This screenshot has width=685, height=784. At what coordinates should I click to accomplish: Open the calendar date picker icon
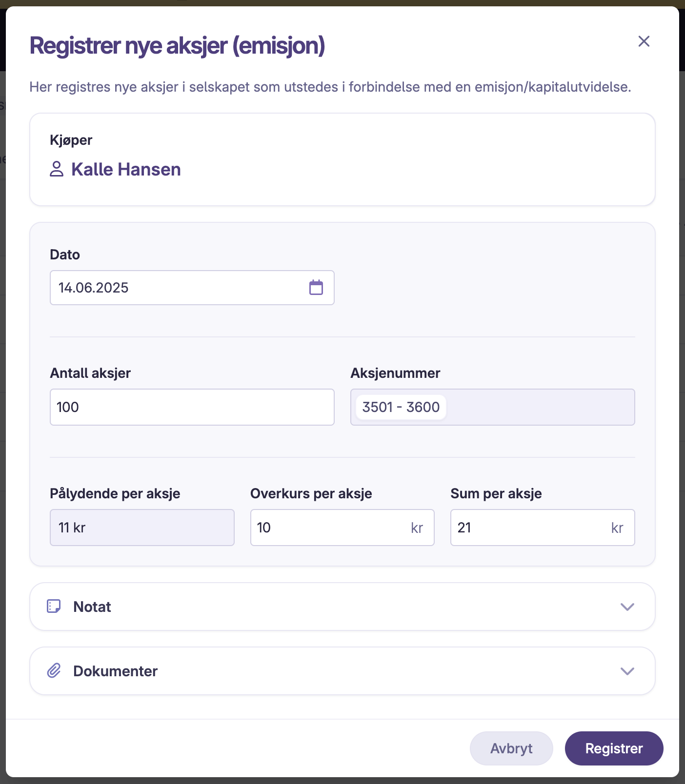tap(316, 288)
